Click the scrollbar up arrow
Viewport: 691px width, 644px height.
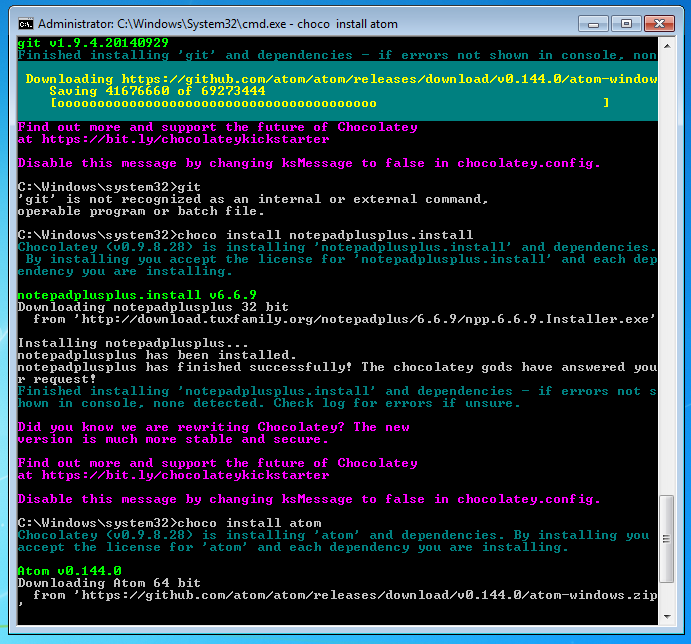[667, 46]
